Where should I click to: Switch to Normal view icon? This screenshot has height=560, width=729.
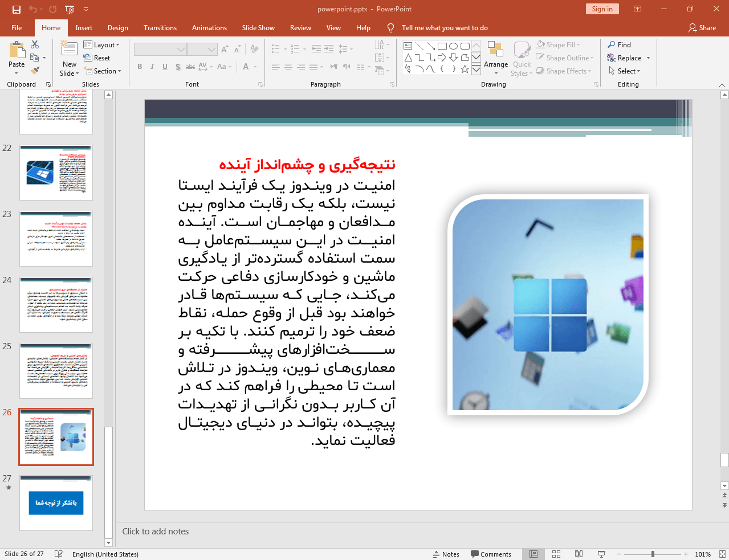pos(533,554)
